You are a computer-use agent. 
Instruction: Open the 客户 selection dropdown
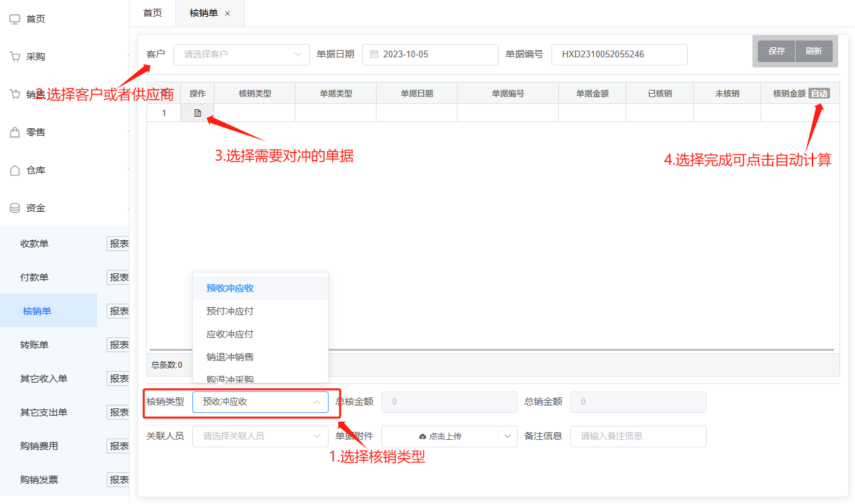click(x=242, y=55)
